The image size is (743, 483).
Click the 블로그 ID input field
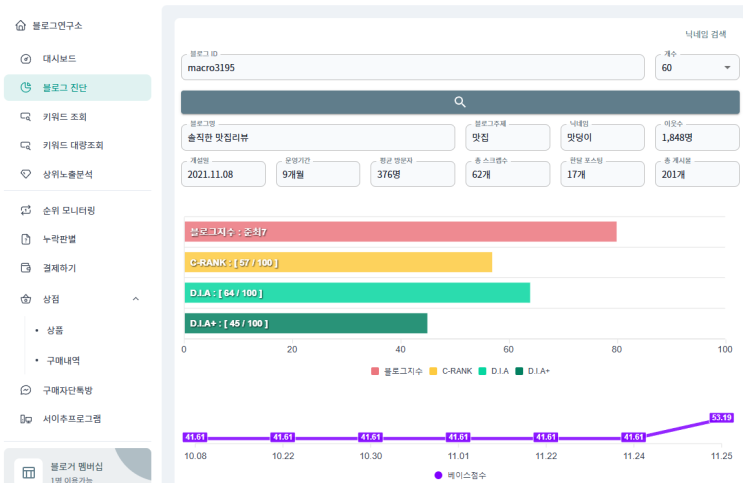(413, 67)
